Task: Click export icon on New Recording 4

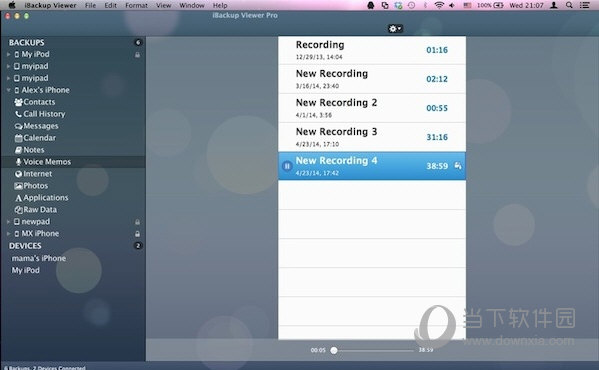Action: coord(458,166)
